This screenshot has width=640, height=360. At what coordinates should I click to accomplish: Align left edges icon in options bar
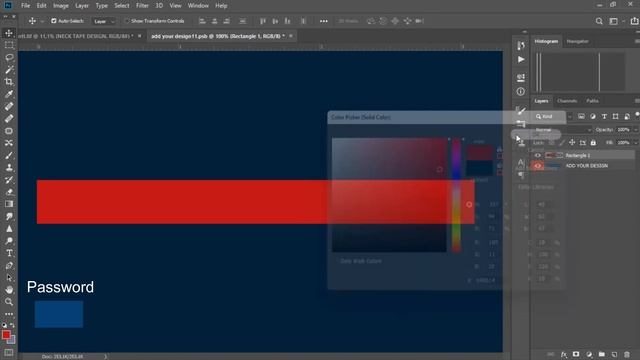pyautogui.click(x=202, y=21)
